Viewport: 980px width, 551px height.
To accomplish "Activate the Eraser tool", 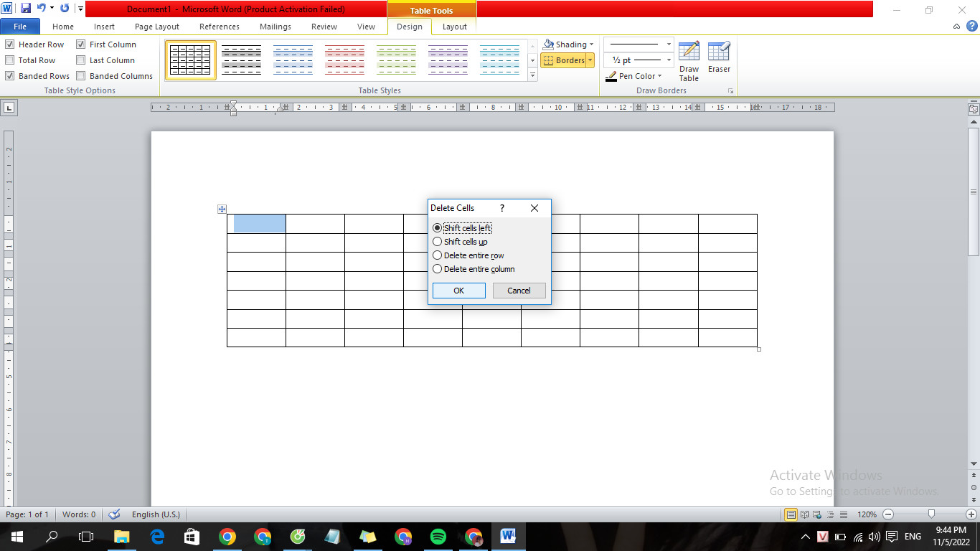I will [x=719, y=57].
